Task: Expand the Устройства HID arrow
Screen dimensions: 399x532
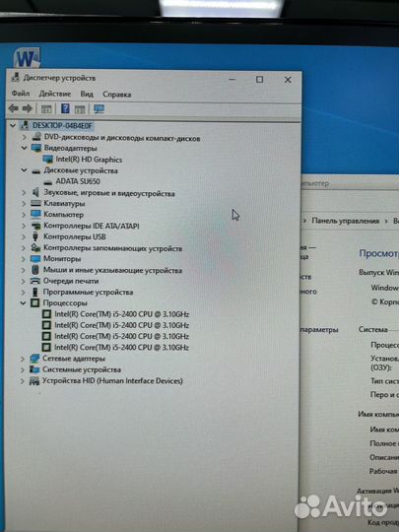Action: (x=23, y=381)
